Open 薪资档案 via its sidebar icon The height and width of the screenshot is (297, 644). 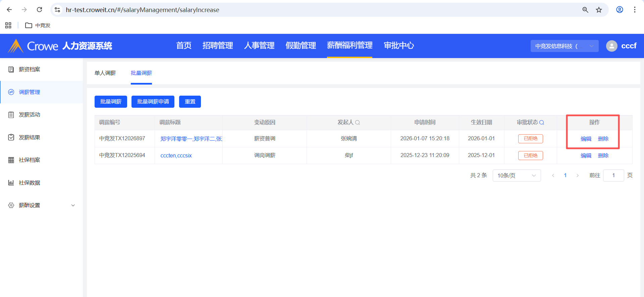(11, 69)
